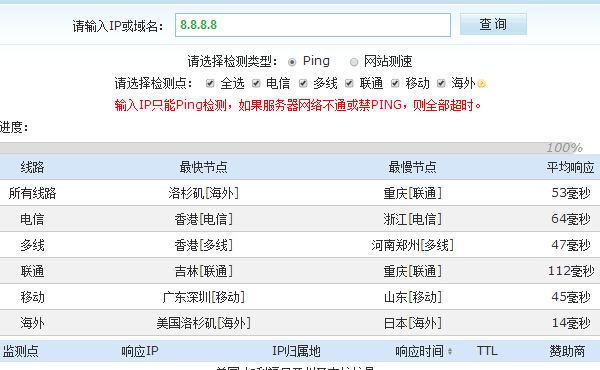Viewport: 600px width, 370px height.
Task: Click the 所有线路 row label
Action: click(x=32, y=193)
